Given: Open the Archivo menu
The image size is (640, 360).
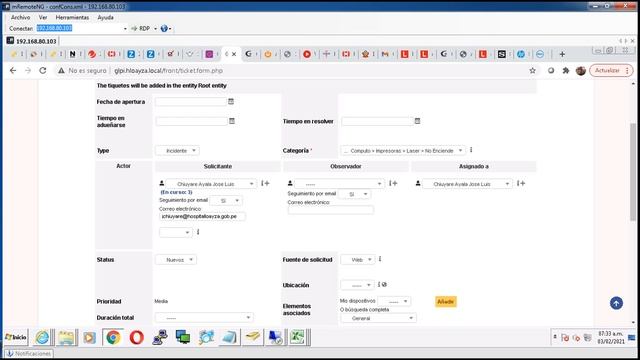Looking at the screenshot, I should (x=20, y=18).
